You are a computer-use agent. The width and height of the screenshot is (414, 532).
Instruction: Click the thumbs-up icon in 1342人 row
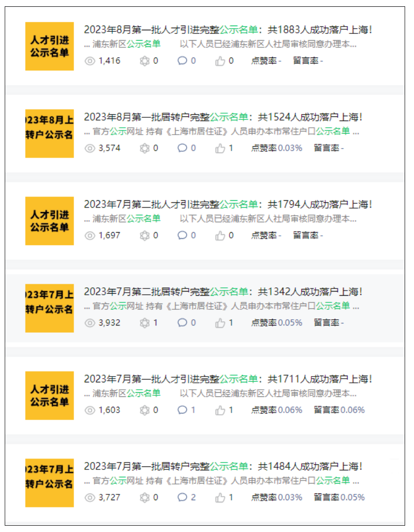220,323
